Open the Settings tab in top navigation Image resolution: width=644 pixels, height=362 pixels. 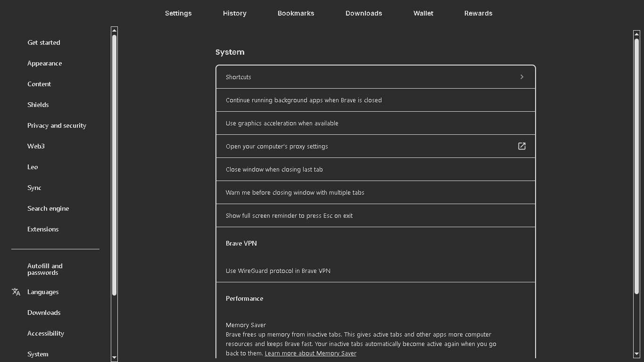tap(178, 13)
